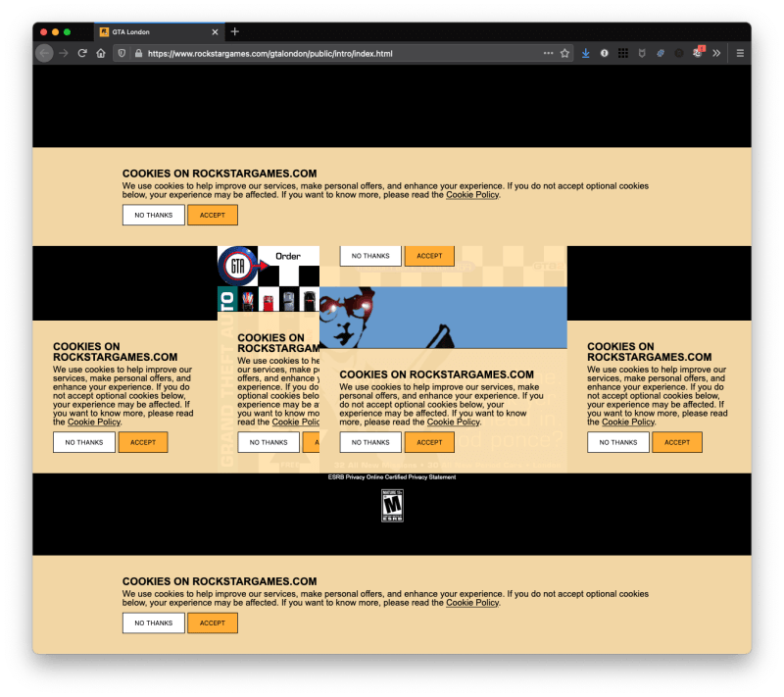Viewport: 784px width, 697px height.
Task: Open the nine-square grid extension icon
Action: pos(623,53)
